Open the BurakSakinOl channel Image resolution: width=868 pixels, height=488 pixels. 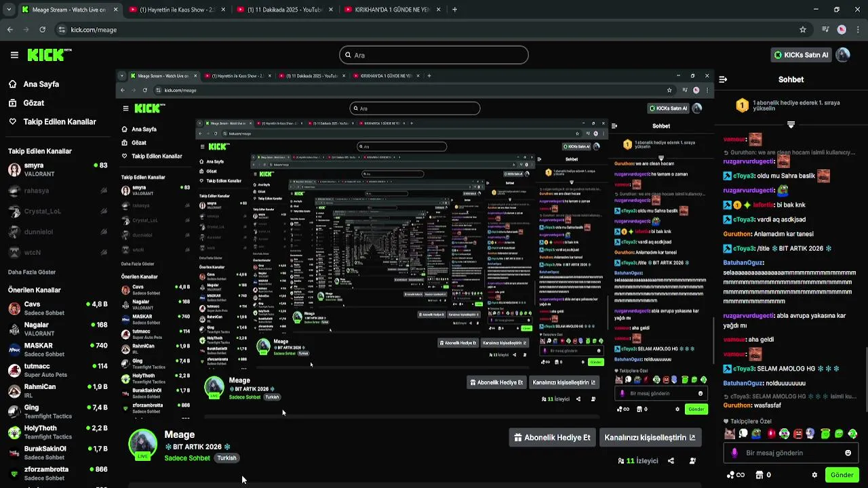pyautogui.click(x=58, y=452)
